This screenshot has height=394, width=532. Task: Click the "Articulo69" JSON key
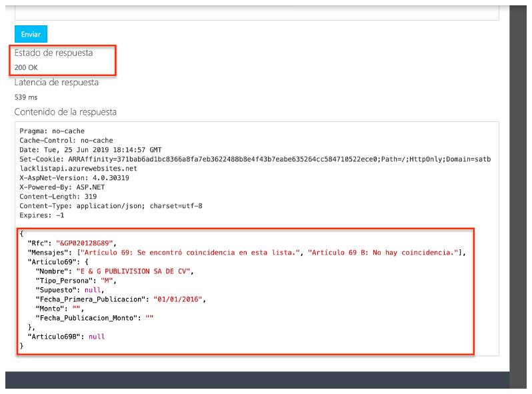tap(52, 262)
